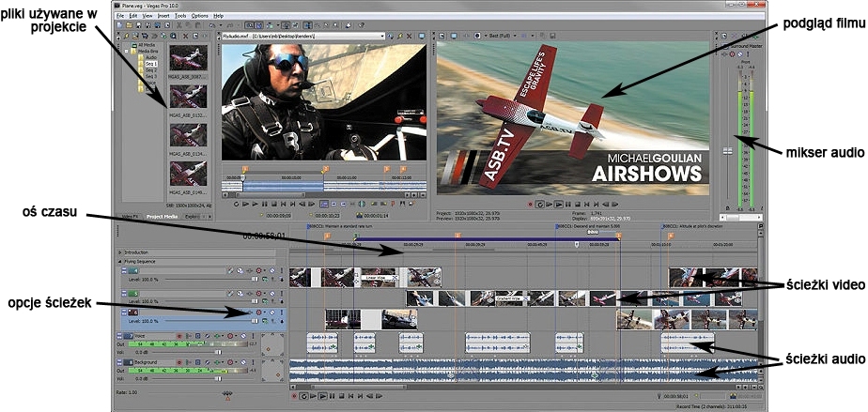Open the Insert menu
Image resolution: width=868 pixels, height=412 pixels.
pos(163,16)
